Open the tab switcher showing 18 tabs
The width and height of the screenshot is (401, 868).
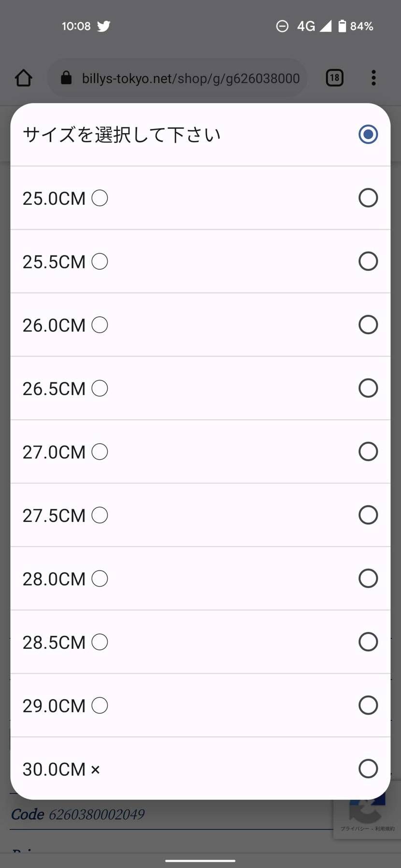point(334,78)
